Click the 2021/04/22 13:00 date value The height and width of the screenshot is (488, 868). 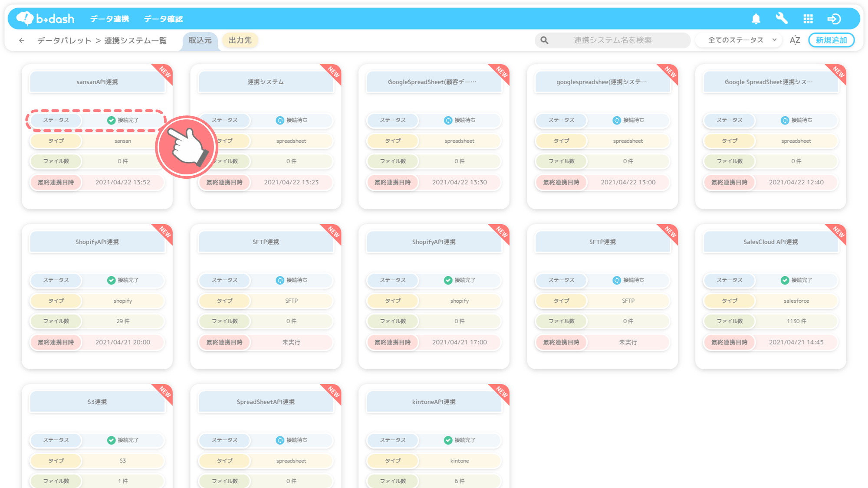628,183
